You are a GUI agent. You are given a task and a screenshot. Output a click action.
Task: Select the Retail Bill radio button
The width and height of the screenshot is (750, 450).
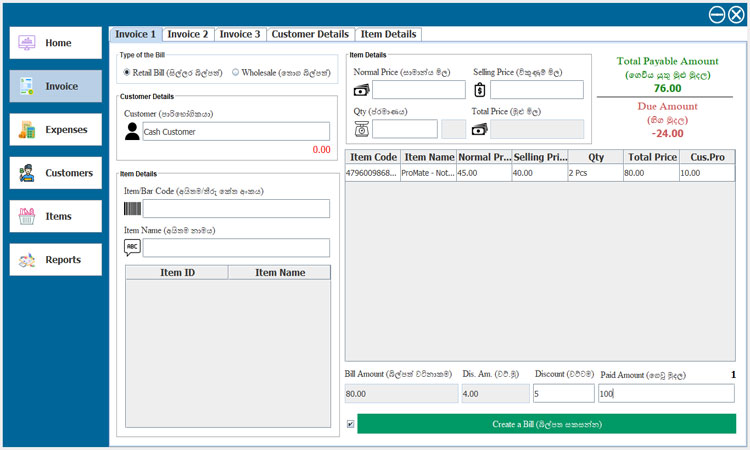pyautogui.click(x=126, y=72)
